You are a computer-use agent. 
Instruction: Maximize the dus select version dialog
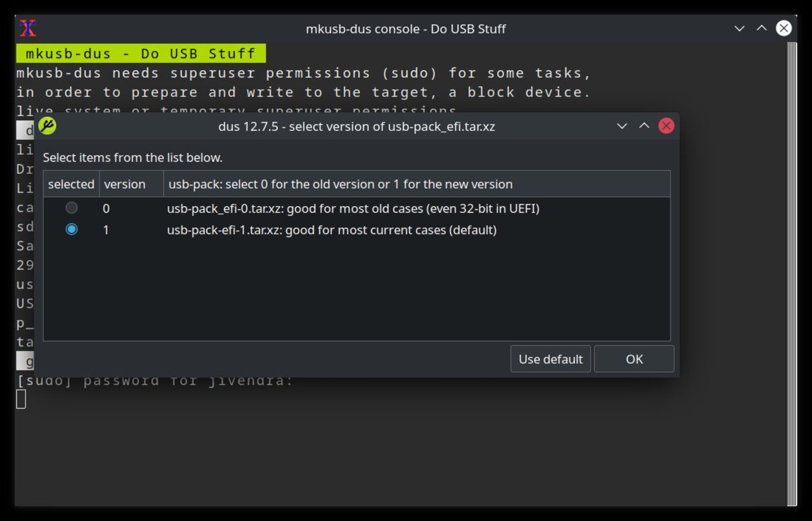644,126
